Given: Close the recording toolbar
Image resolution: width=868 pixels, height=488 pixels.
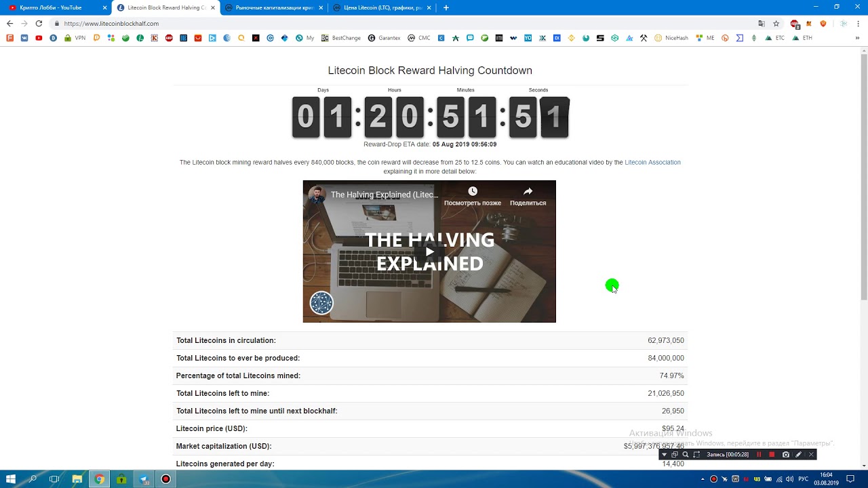Looking at the screenshot, I should (811, 454).
